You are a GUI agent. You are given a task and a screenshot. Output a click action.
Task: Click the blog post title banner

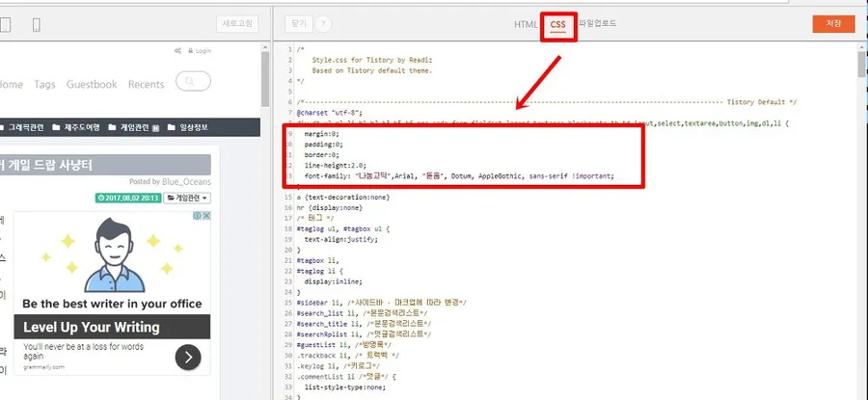105,165
